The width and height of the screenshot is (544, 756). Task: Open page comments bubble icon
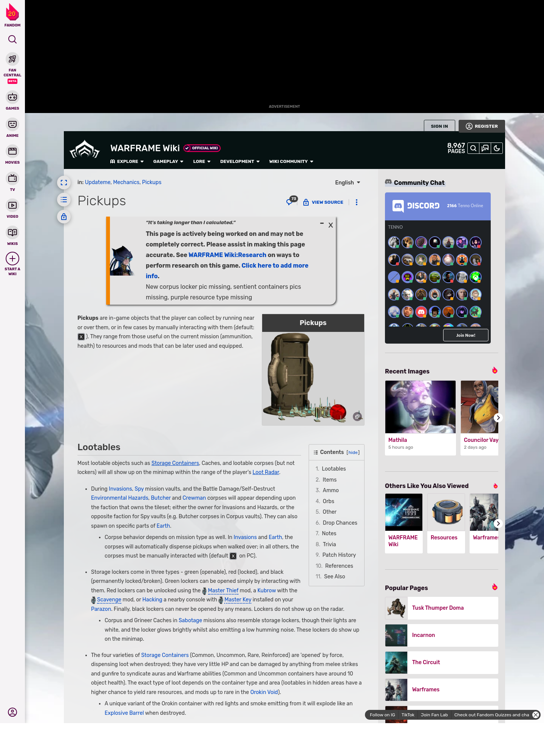[290, 202]
